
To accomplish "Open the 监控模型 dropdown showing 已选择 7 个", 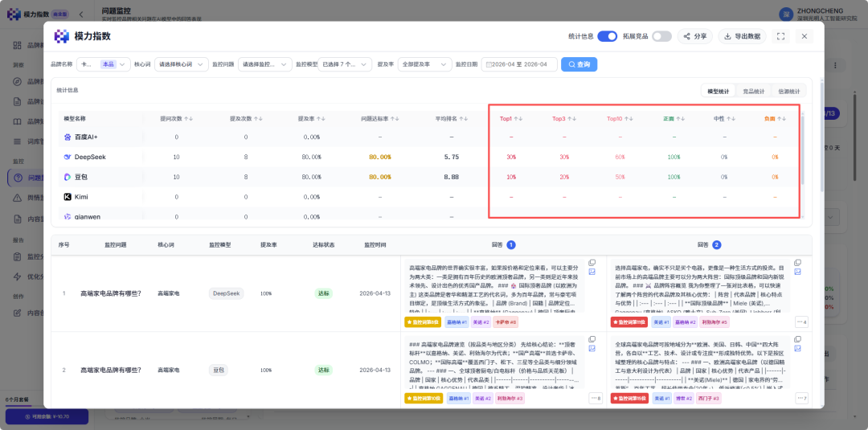I will 345,65.
